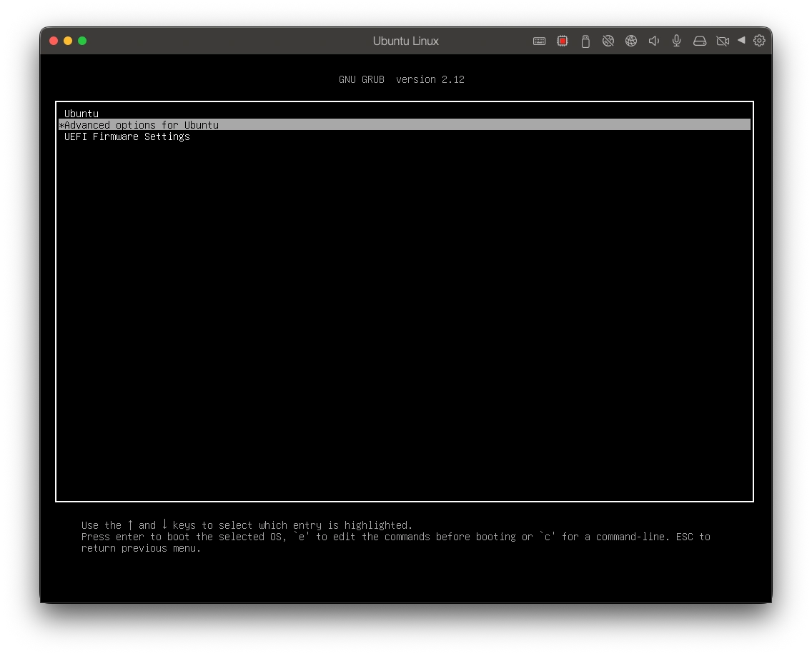Open the keyboard menu in the VM toolbar
Image resolution: width=812 pixels, height=656 pixels.
(x=539, y=41)
